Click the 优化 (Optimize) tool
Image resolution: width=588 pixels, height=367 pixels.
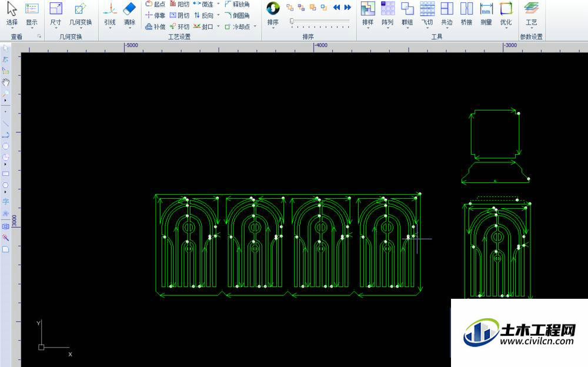pyautogui.click(x=506, y=14)
